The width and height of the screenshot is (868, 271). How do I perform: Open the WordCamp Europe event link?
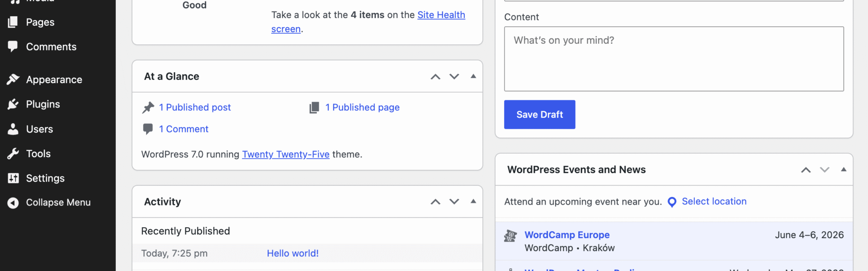tap(567, 235)
